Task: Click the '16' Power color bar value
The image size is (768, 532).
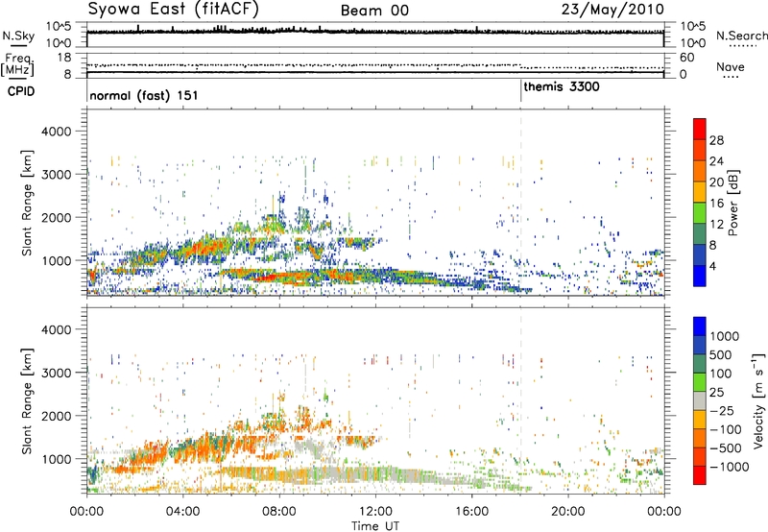Action: 716,204
